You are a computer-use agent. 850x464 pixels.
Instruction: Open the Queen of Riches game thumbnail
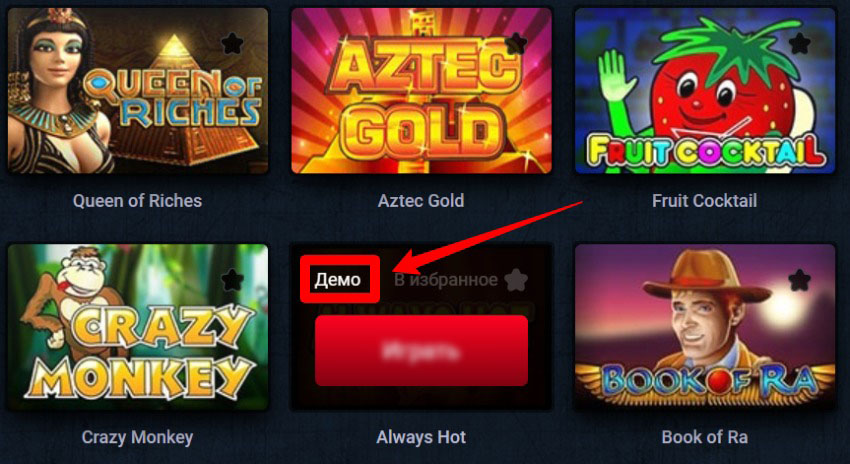point(138,91)
